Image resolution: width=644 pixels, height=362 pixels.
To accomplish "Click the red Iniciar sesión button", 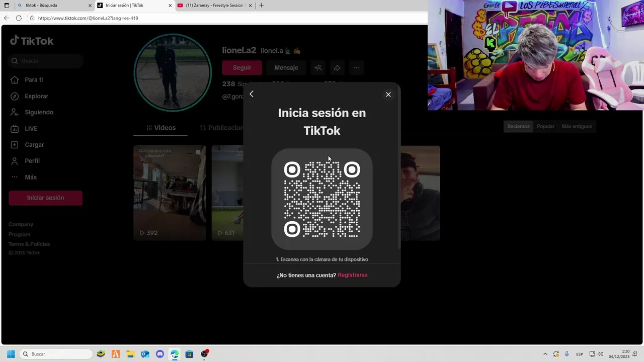I will (x=45, y=198).
